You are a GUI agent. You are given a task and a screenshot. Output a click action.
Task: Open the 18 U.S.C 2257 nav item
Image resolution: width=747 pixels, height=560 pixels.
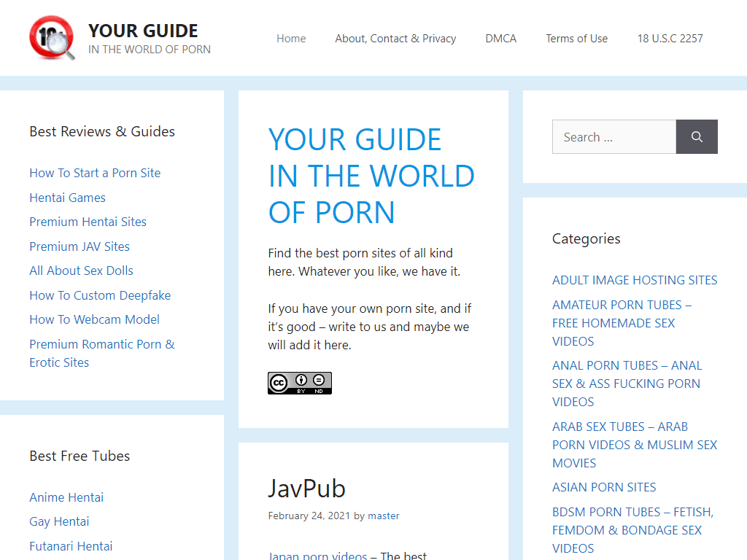click(x=670, y=38)
